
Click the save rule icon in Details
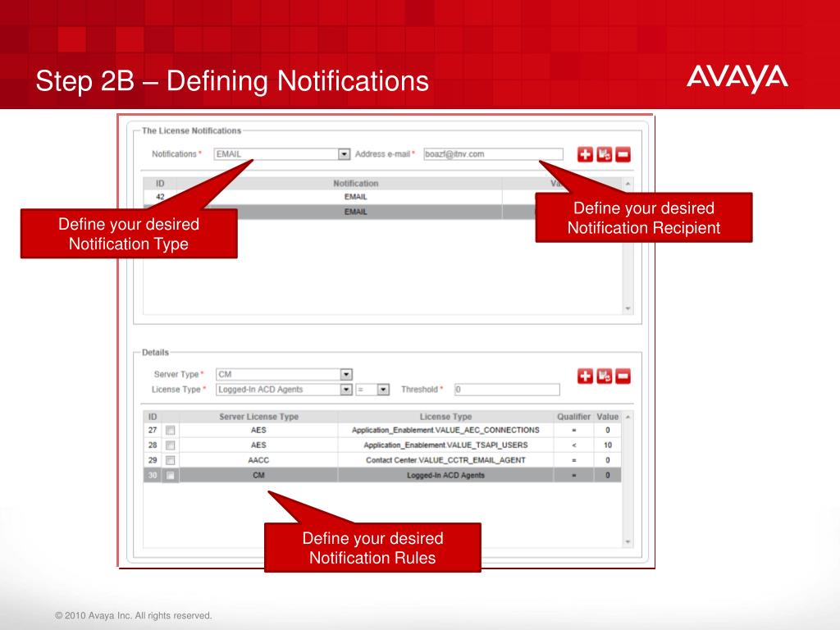click(605, 376)
